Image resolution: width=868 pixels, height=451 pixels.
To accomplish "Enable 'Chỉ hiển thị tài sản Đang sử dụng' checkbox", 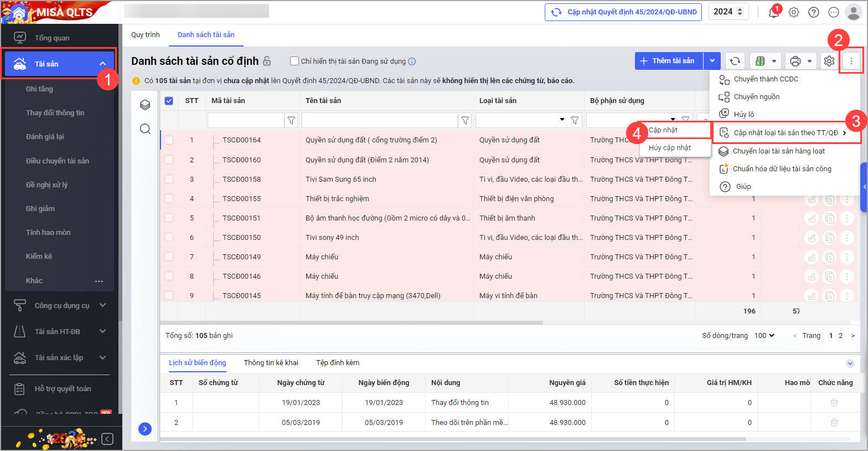I will [x=294, y=61].
